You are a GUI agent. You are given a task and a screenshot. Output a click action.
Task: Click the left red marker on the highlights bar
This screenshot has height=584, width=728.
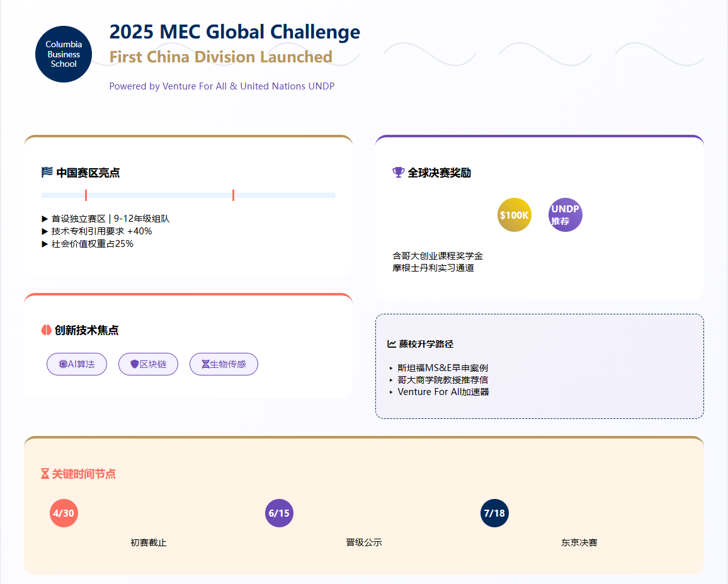pyautogui.click(x=86, y=195)
